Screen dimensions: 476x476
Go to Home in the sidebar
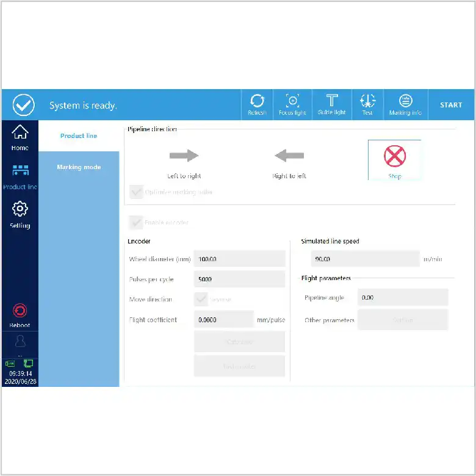pos(20,137)
